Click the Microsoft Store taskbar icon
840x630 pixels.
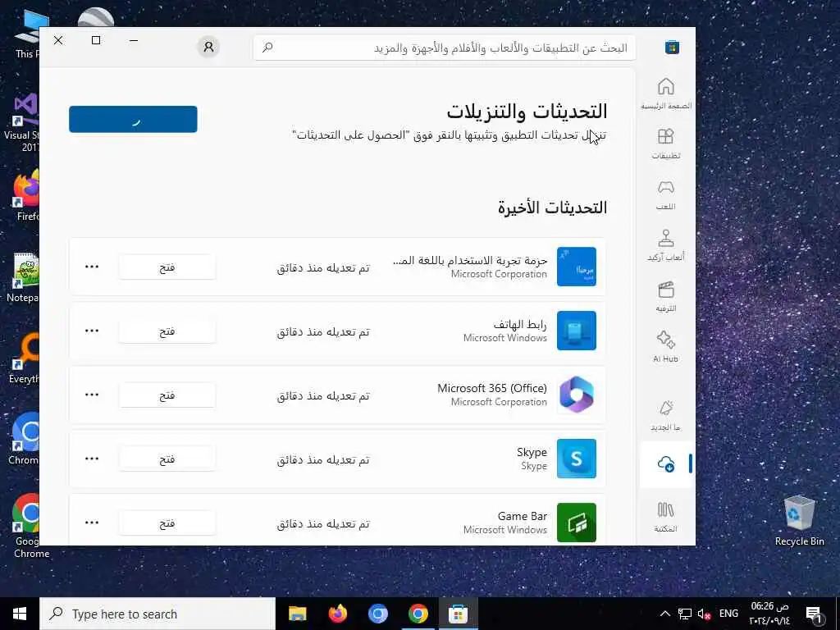458,614
